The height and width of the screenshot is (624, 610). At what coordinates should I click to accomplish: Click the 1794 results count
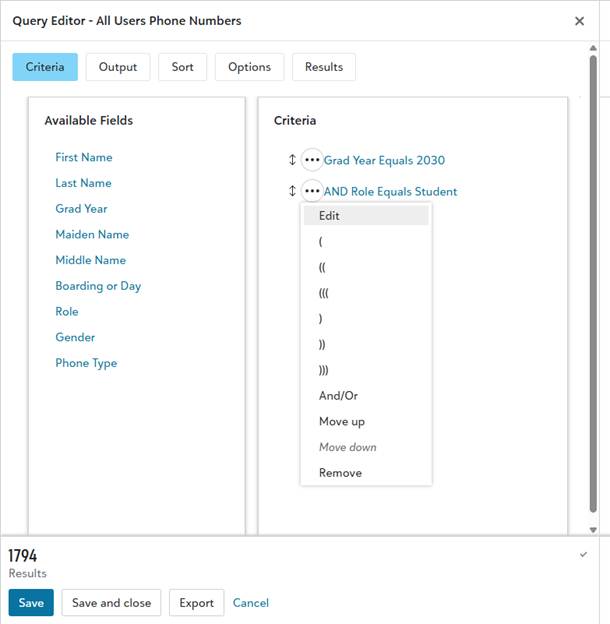click(x=23, y=556)
